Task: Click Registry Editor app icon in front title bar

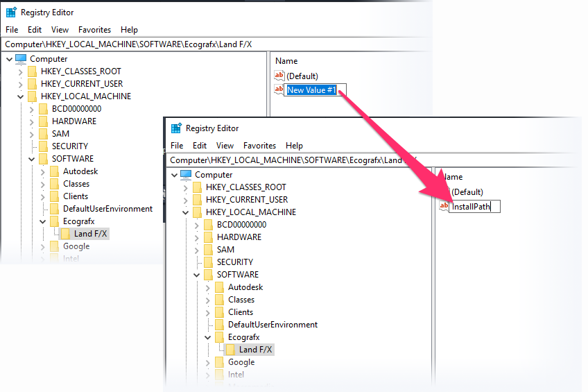Action: tap(176, 128)
